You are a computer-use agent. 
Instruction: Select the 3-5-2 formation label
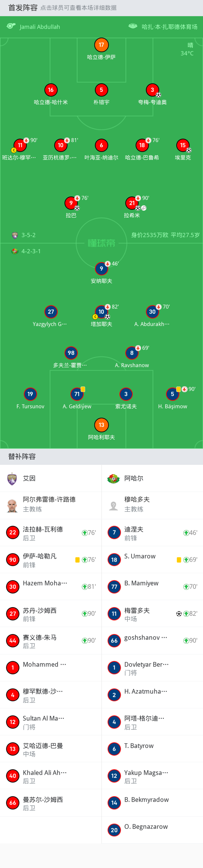click(x=28, y=235)
